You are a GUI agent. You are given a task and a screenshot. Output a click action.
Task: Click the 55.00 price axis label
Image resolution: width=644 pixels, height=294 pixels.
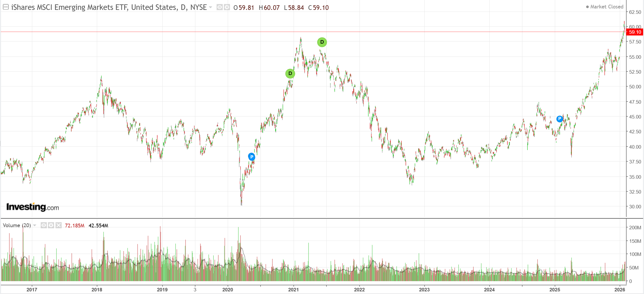click(x=635, y=57)
